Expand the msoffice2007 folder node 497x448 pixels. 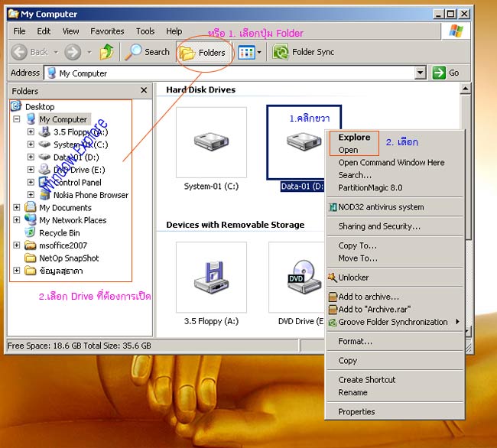pos(18,245)
